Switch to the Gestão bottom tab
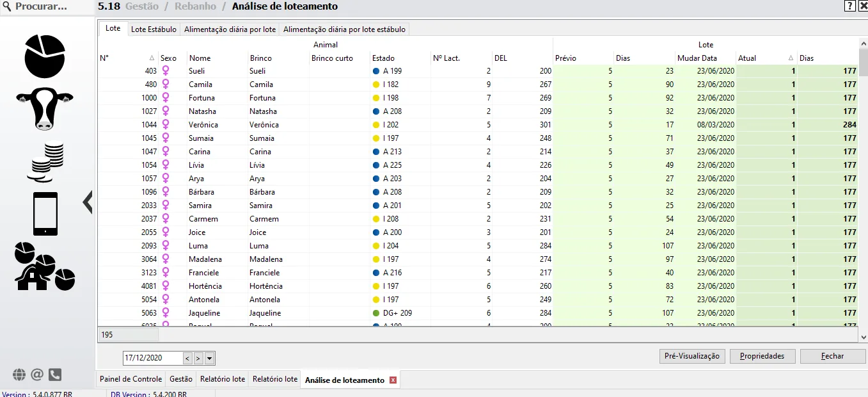This screenshot has height=397, width=868. coord(181,379)
